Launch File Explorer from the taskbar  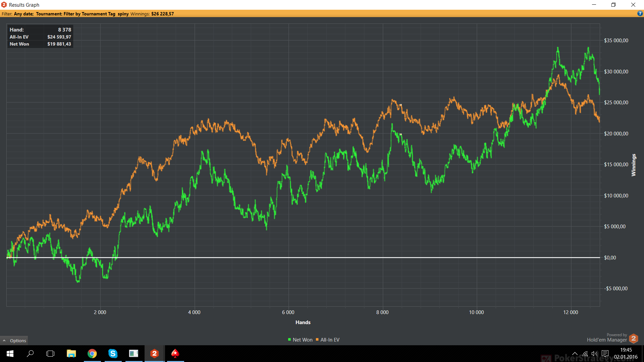tap(71, 354)
